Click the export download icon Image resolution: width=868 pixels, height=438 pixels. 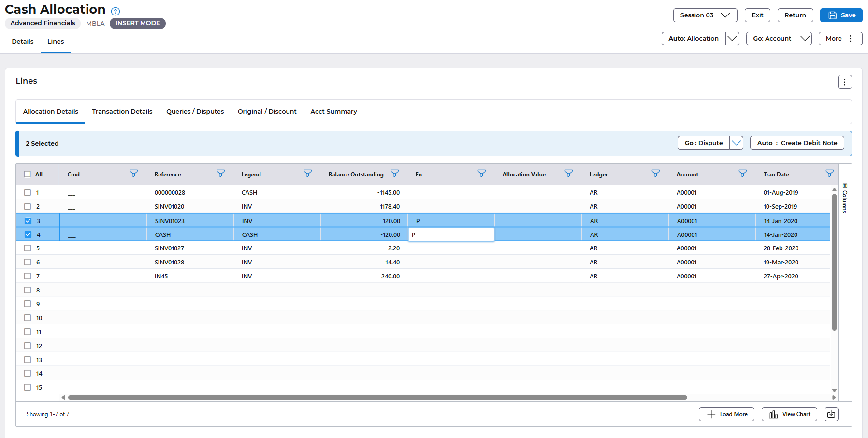pyautogui.click(x=831, y=414)
